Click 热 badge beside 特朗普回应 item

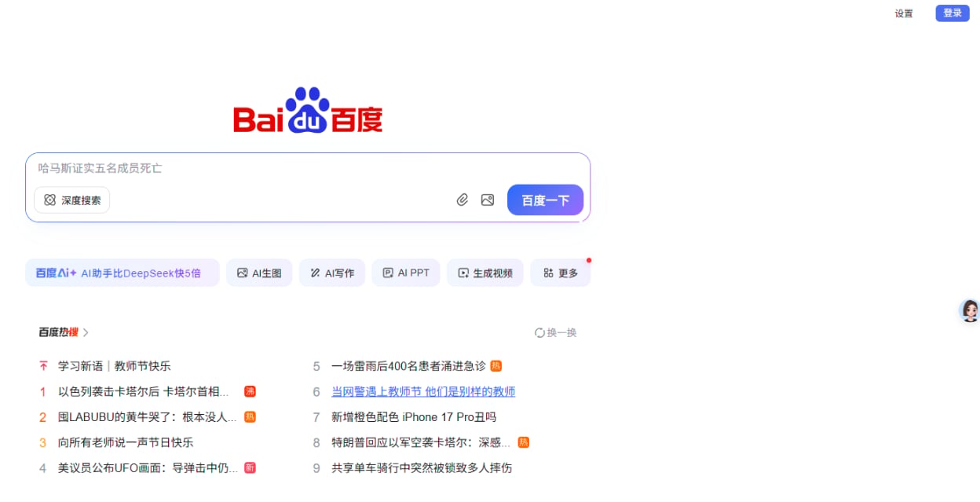523,442
